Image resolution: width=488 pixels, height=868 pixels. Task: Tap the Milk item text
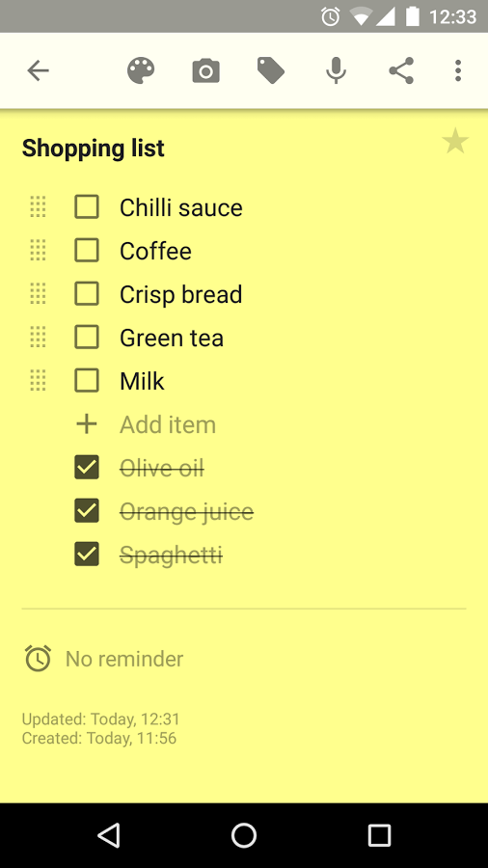142,381
